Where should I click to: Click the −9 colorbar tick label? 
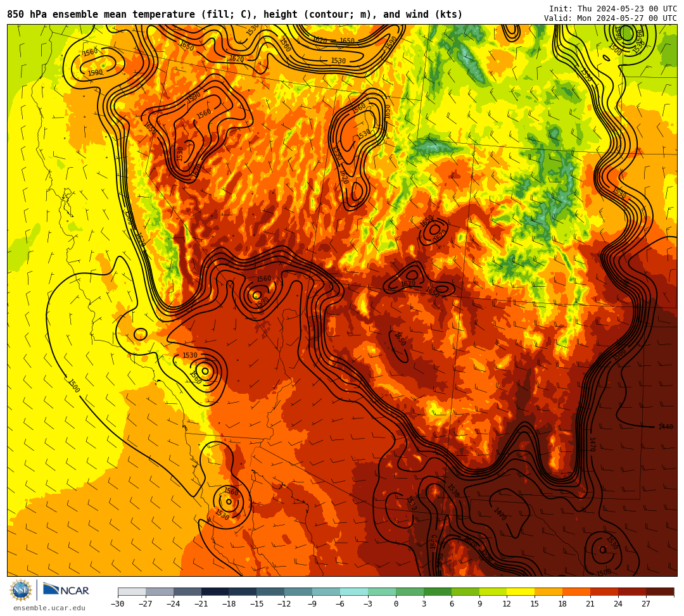pyautogui.click(x=312, y=604)
